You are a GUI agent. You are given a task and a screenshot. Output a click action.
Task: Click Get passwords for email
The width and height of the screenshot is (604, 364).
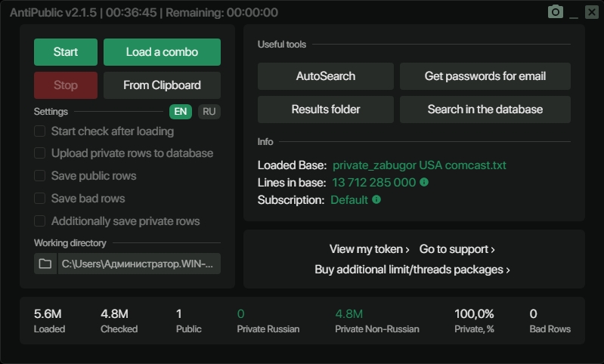click(x=485, y=76)
